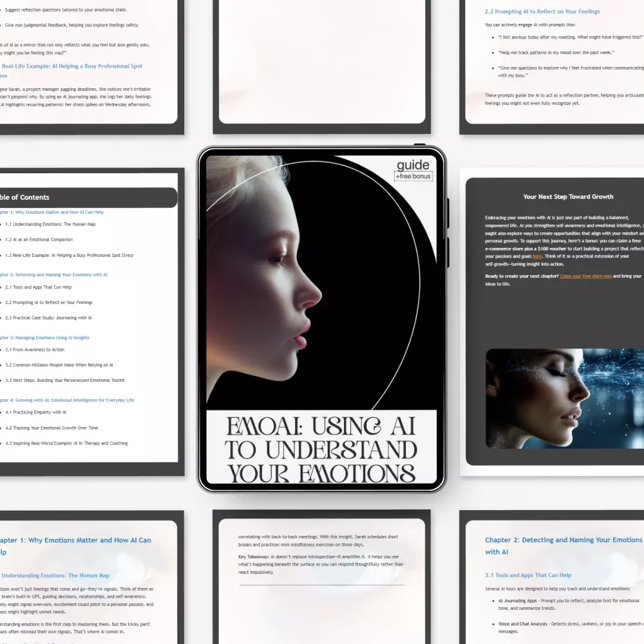Go to 3.3 Next Steps toolkit entry
This screenshot has width=644, height=644.
pos(64,380)
